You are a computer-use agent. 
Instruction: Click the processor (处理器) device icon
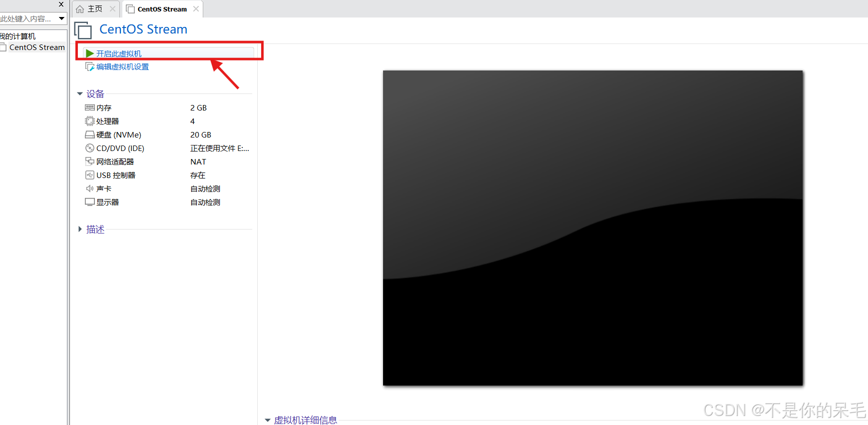click(x=90, y=121)
